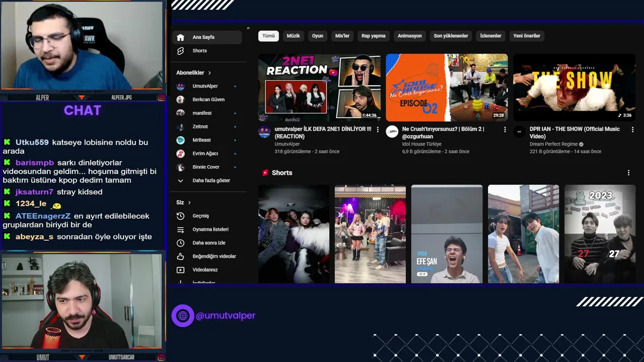Click abeyza_s username in chat
This screenshot has width=644, height=362.
coord(34,237)
